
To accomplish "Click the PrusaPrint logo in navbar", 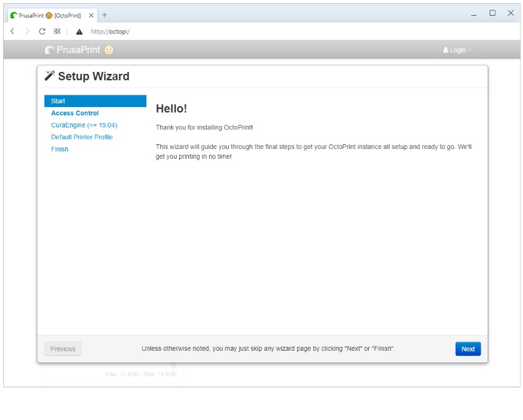I will (x=72, y=50).
